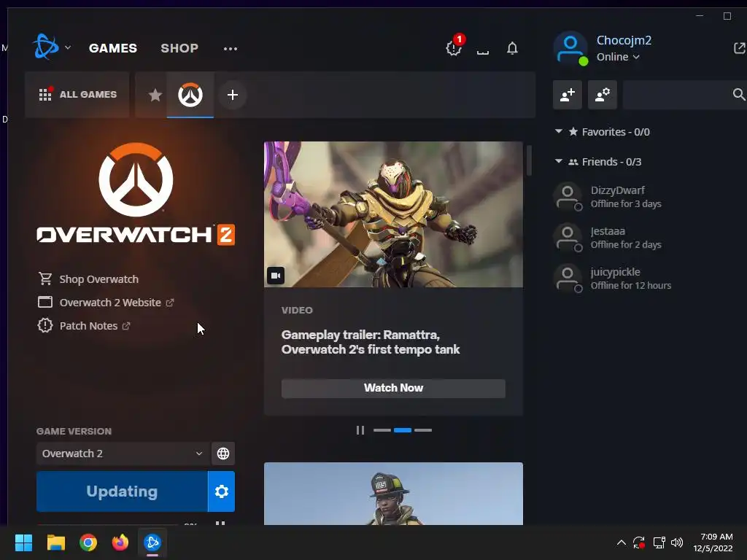Launch Chrome from taskbar
Image resolution: width=747 pixels, height=560 pixels.
pyautogui.click(x=88, y=542)
